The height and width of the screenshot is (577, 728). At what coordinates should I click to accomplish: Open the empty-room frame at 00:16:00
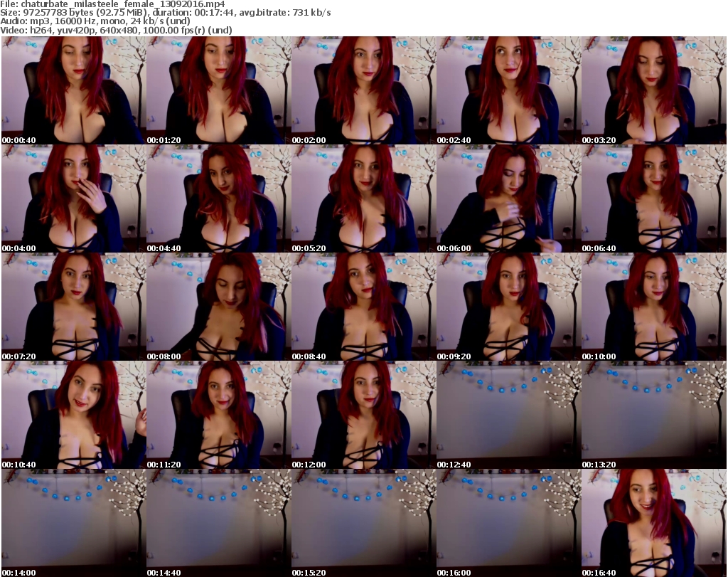tap(508, 523)
